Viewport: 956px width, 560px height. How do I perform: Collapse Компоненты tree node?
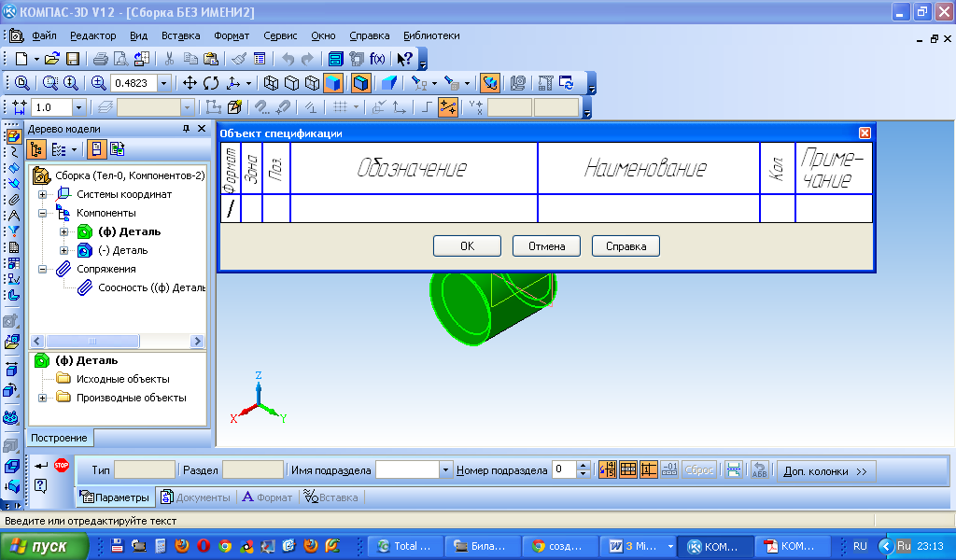[x=43, y=214]
